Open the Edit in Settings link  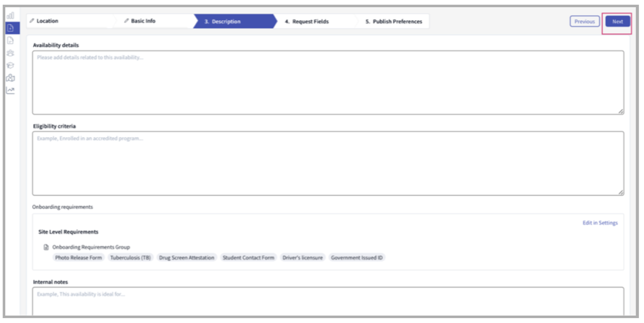(600, 224)
